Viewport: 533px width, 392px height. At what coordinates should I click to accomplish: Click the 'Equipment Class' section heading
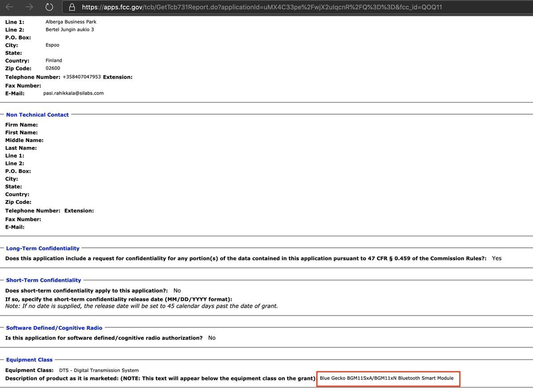[x=29, y=360]
